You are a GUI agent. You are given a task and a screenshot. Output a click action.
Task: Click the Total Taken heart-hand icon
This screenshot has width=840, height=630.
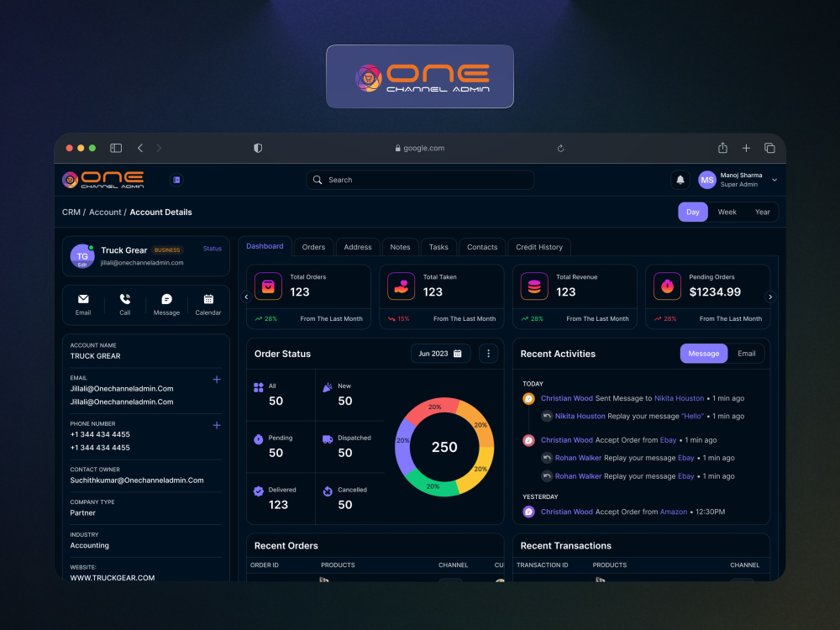pyautogui.click(x=402, y=286)
